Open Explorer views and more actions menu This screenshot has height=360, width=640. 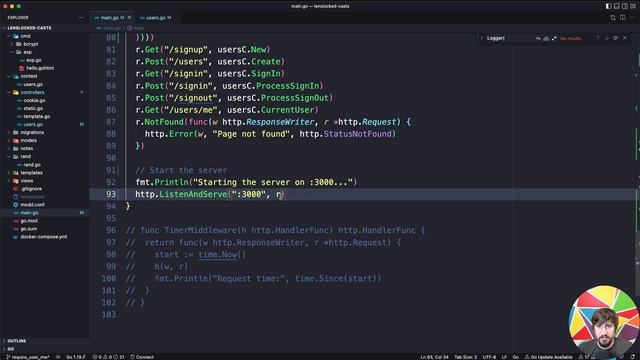point(80,18)
